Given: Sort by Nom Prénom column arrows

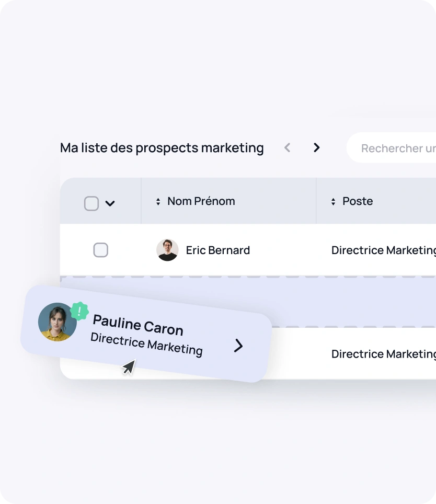Looking at the screenshot, I should pos(158,201).
